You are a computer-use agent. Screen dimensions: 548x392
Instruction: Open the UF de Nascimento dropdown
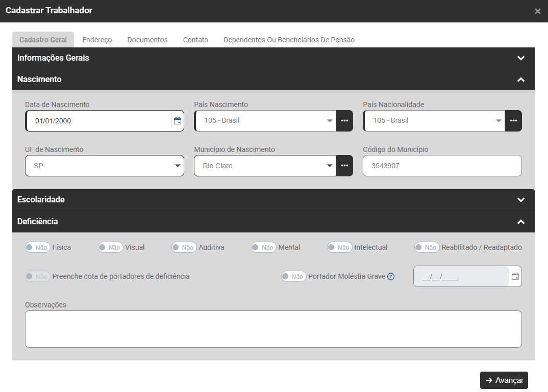click(x=104, y=166)
